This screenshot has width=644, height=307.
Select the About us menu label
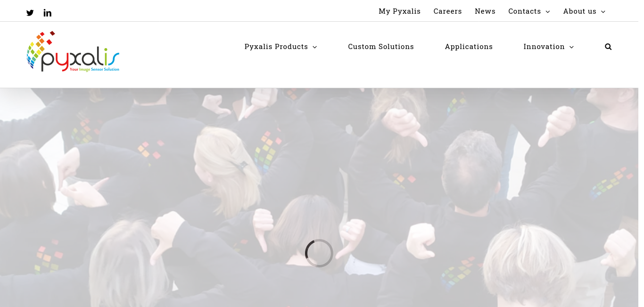[x=579, y=11]
